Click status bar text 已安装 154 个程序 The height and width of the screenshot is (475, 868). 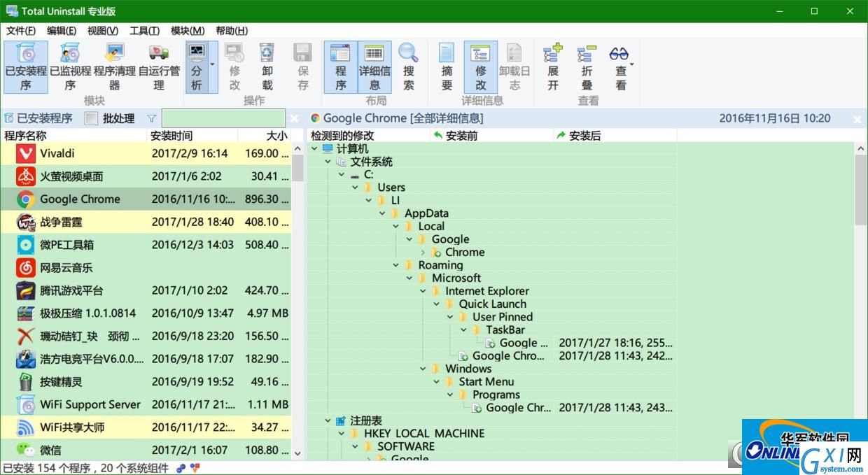coord(47,468)
